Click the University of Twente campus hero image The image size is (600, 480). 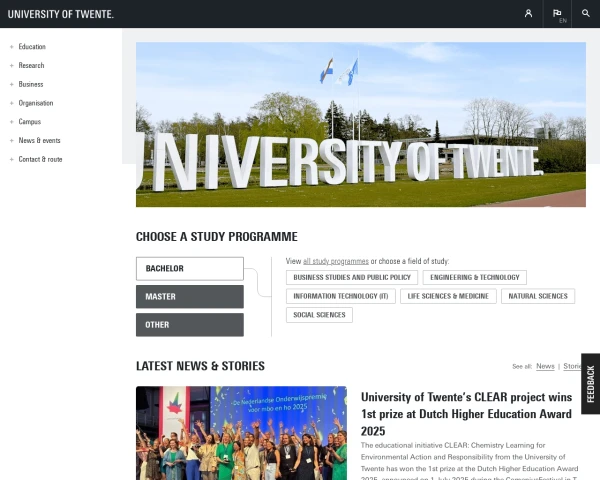point(361,124)
